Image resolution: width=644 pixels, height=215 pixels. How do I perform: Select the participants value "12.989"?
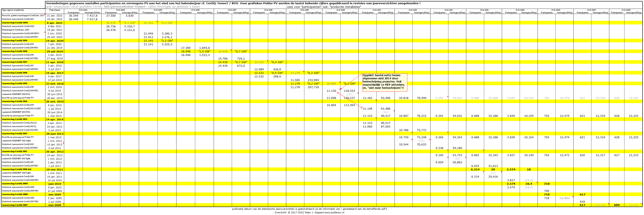pos(259,69)
